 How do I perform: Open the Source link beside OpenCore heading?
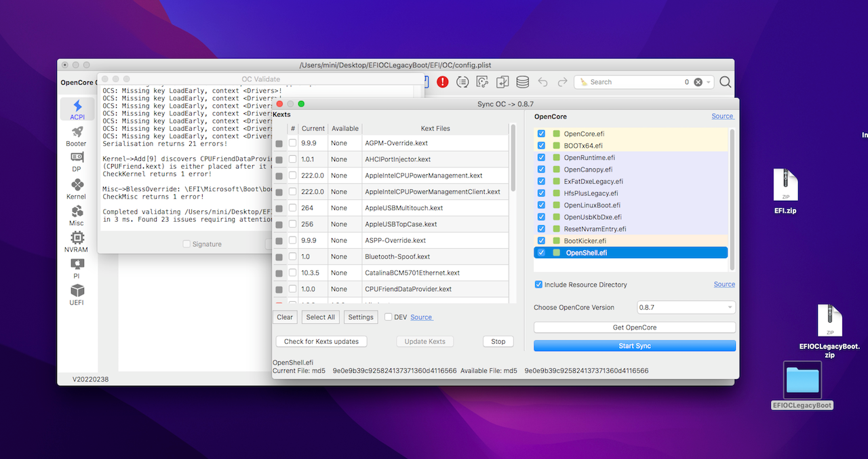722,116
